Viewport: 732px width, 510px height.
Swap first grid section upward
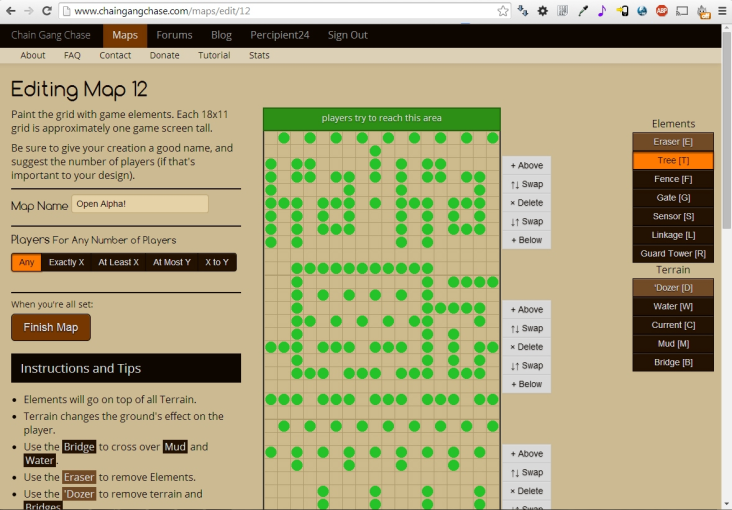click(527, 184)
